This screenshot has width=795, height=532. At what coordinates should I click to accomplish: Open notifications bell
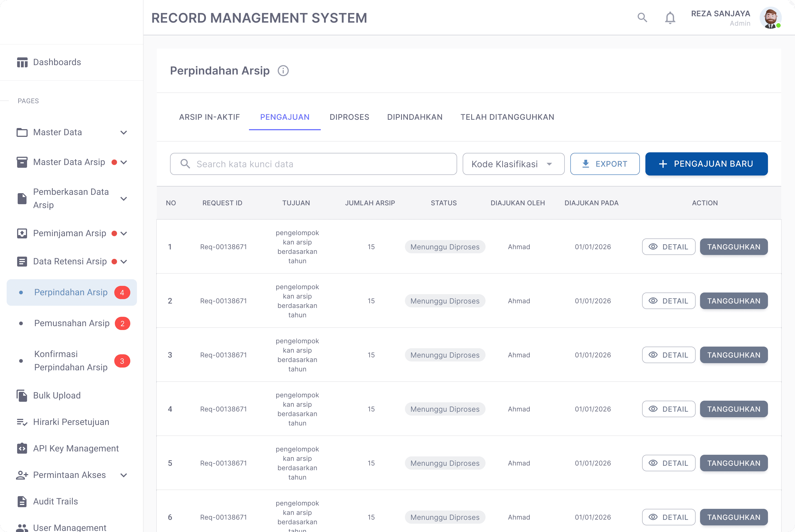tap(670, 17)
